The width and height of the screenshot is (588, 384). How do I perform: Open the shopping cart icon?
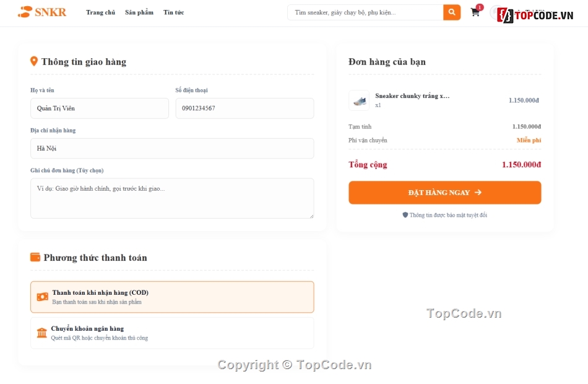point(475,13)
